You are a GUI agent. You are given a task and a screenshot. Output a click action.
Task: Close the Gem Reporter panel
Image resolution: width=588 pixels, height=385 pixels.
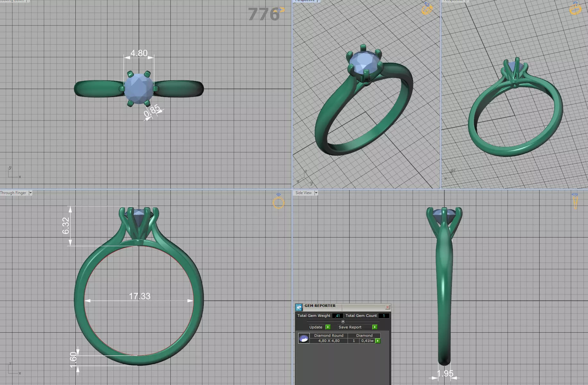coord(387,307)
